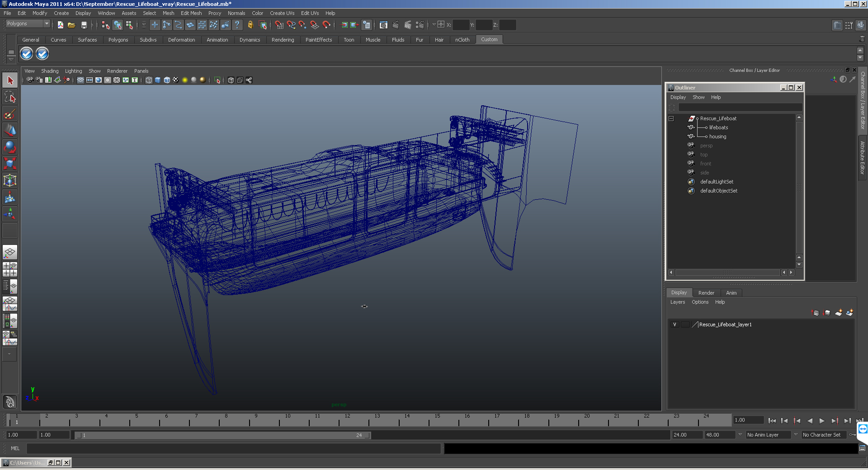Click the Save Scene disk icon
Viewport: 868px width, 470px height.
(x=84, y=25)
